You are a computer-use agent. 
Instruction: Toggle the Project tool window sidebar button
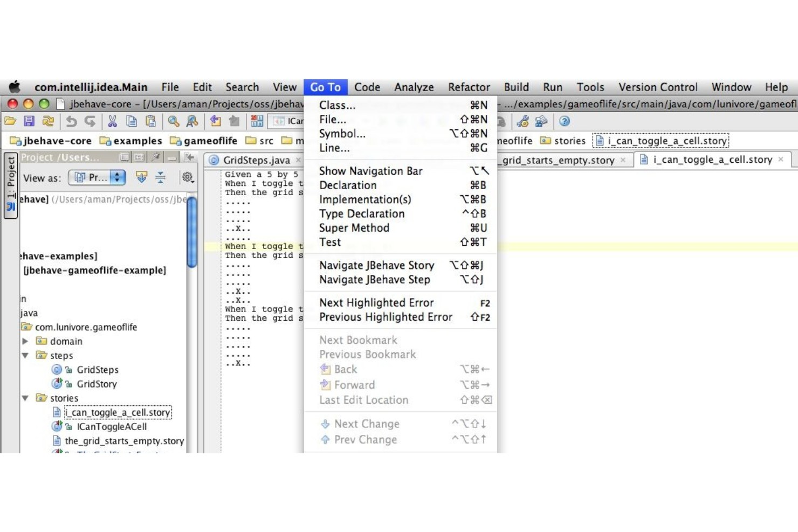tap(11, 183)
